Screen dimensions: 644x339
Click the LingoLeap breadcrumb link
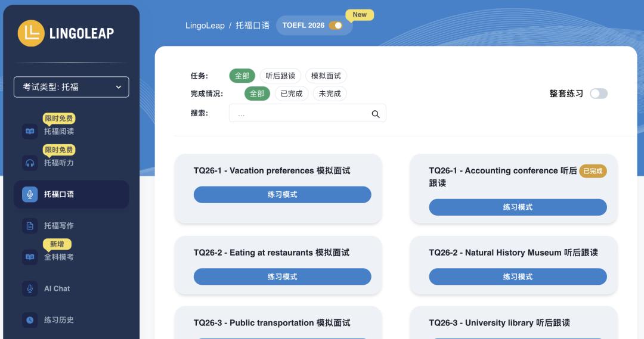205,26
